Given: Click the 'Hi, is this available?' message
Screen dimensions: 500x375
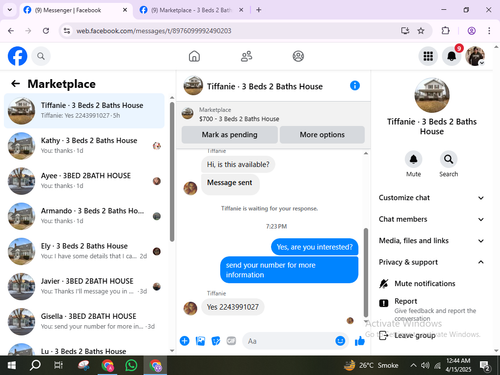Looking at the screenshot, I should [x=238, y=164].
